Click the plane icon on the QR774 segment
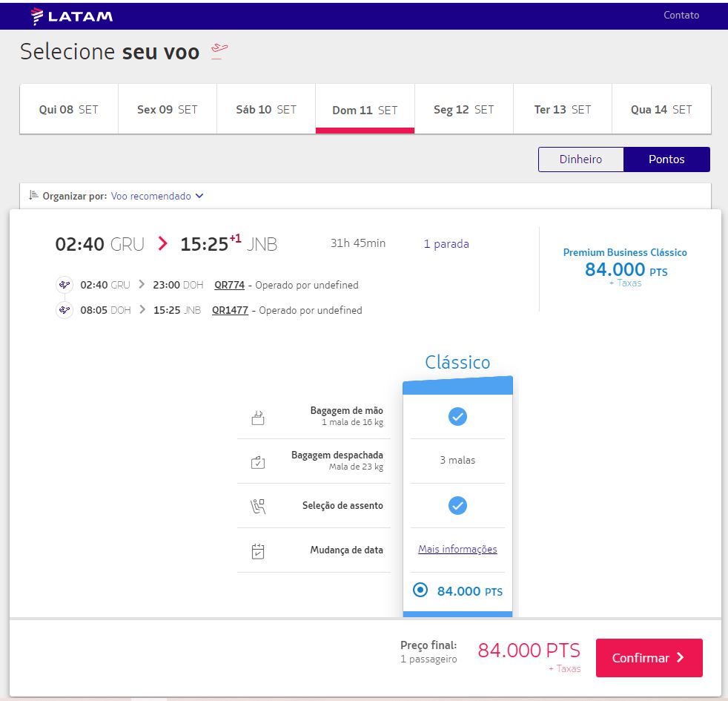Screen dimensions: 728x701 coord(64,284)
